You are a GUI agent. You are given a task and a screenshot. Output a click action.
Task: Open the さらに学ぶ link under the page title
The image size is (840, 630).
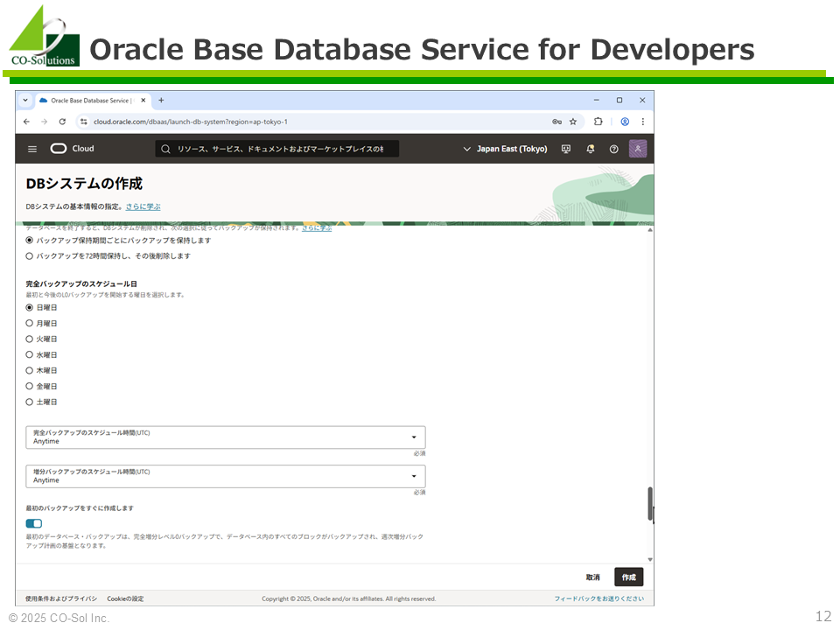[143, 206]
